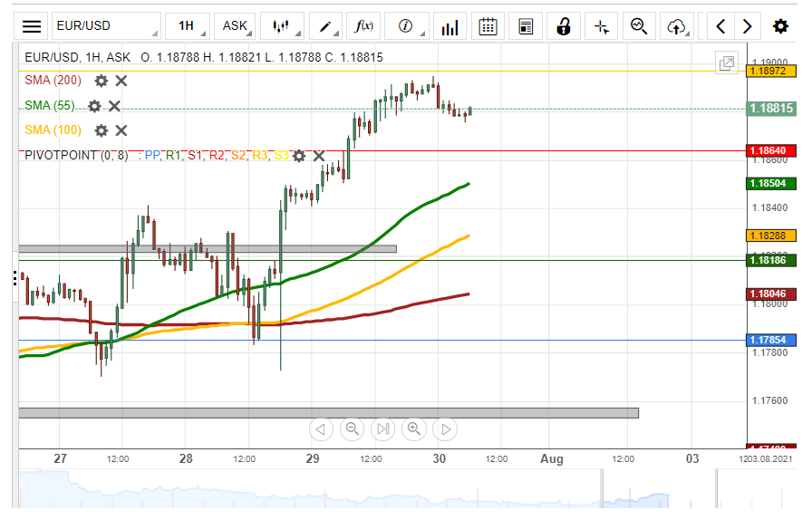
Task: Toggle the chart lock padlock
Action: (x=564, y=26)
